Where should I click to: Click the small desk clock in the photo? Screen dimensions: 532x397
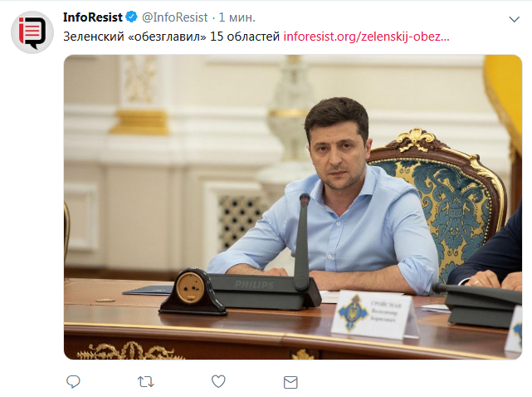[x=192, y=291]
